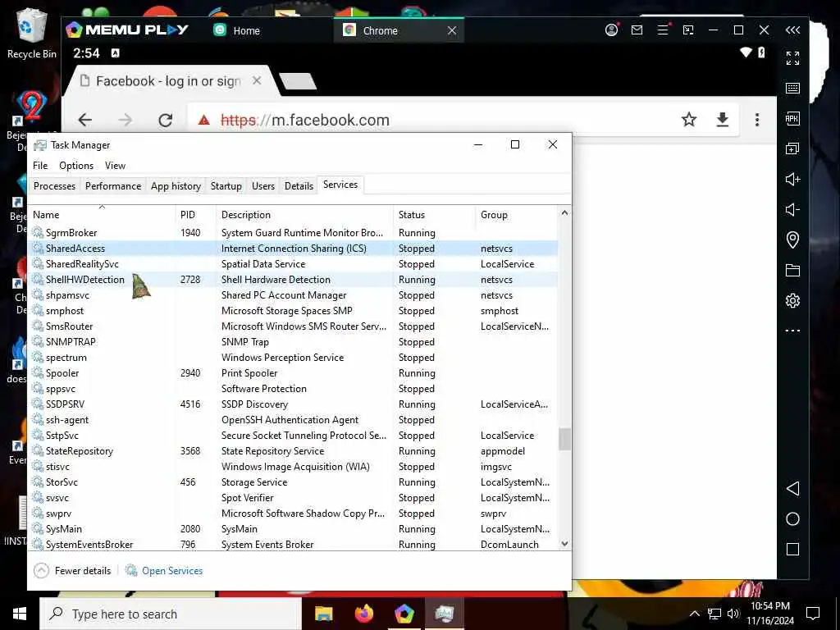
Task: Open MEmu shared folder icon
Action: point(793,271)
